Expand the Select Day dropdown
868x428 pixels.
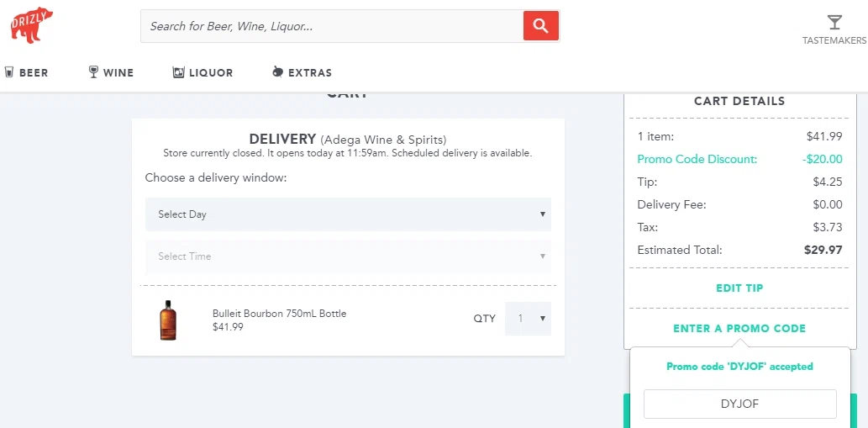click(x=348, y=214)
